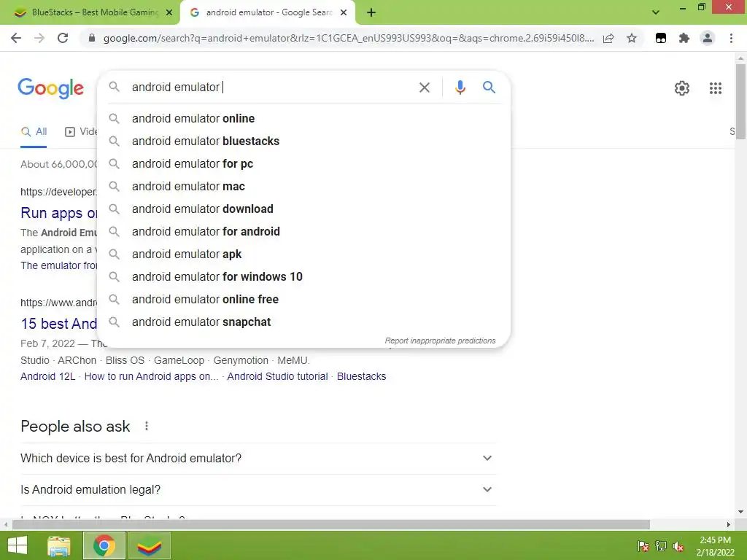The height and width of the screenshot is (560, 747).
Task: Click the address bar URL
Action: [348, 38]
